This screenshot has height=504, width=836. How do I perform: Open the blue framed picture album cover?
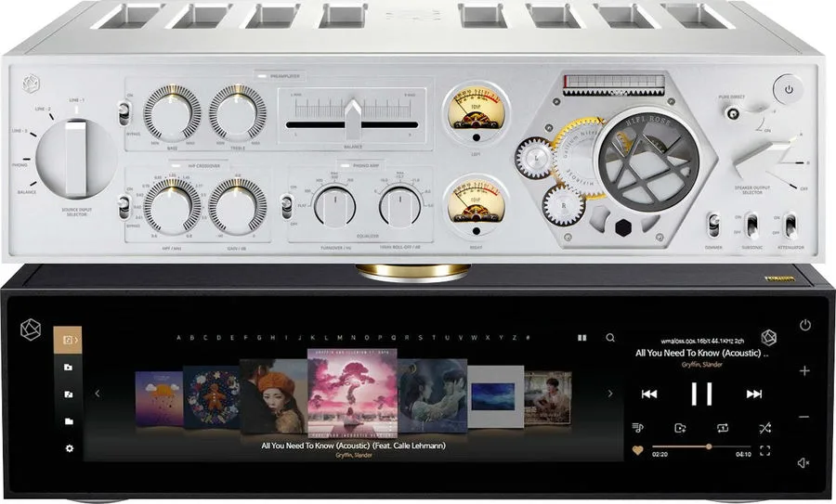pos(496,397)
